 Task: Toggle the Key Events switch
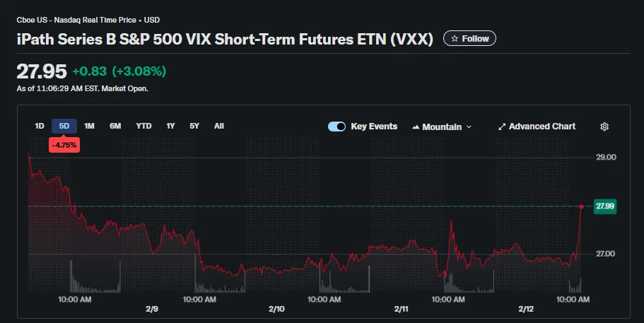click(337, 127)
